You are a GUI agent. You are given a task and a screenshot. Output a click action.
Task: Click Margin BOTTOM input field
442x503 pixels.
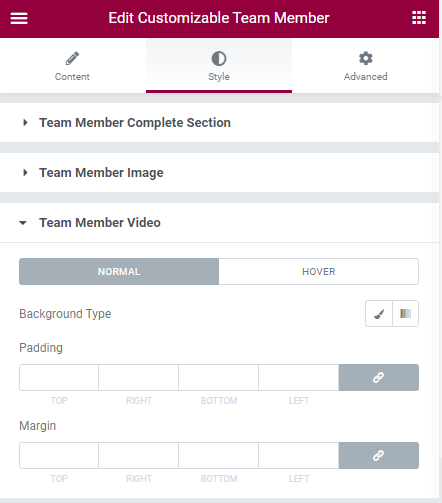(219, 455)
